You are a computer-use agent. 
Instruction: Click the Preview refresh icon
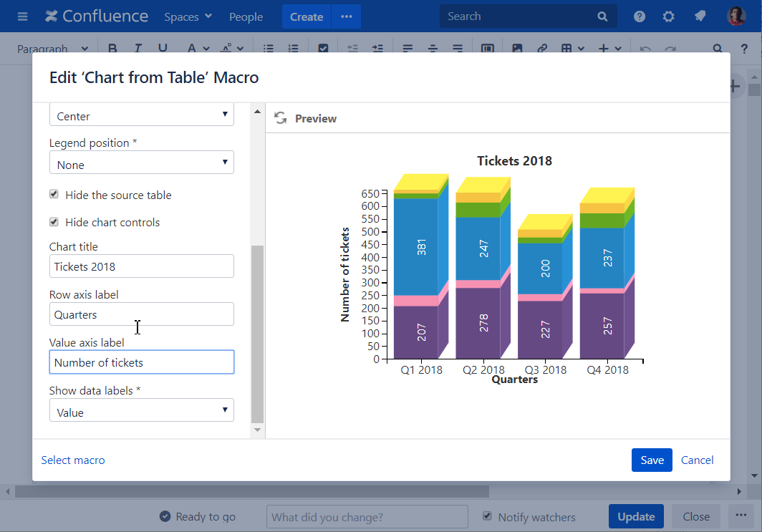[281, 118]
